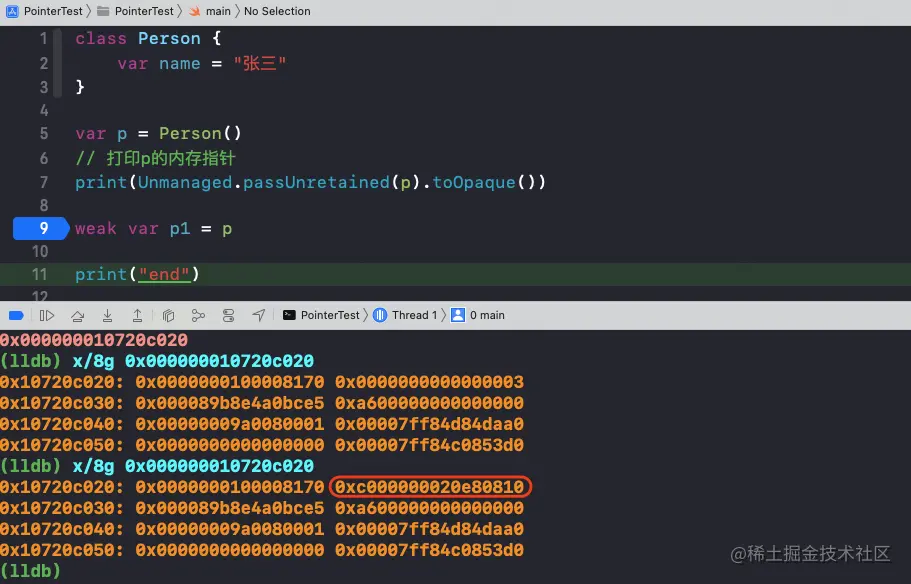Image resolution: width=911 pixels, height=584 pixels.
Task: Click the circled value 0xc000000020e80810
Action: [430, 487]
